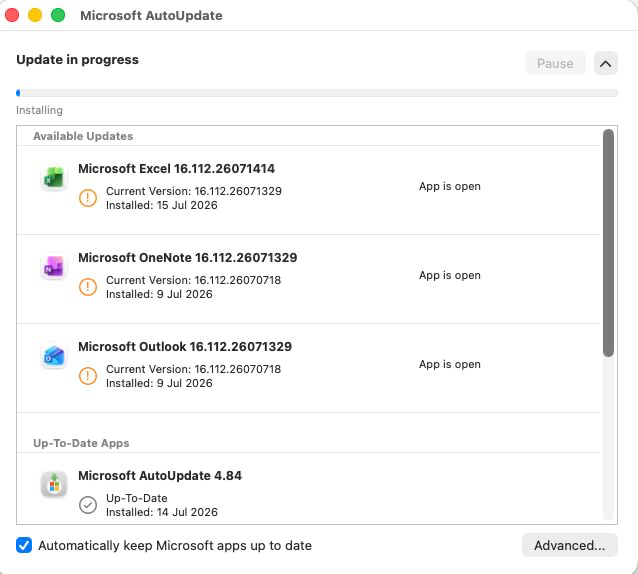Click 'Current Version: 16.112.26071329' under Excel
The width and height of the screenshot is (638, 574).
194,191
